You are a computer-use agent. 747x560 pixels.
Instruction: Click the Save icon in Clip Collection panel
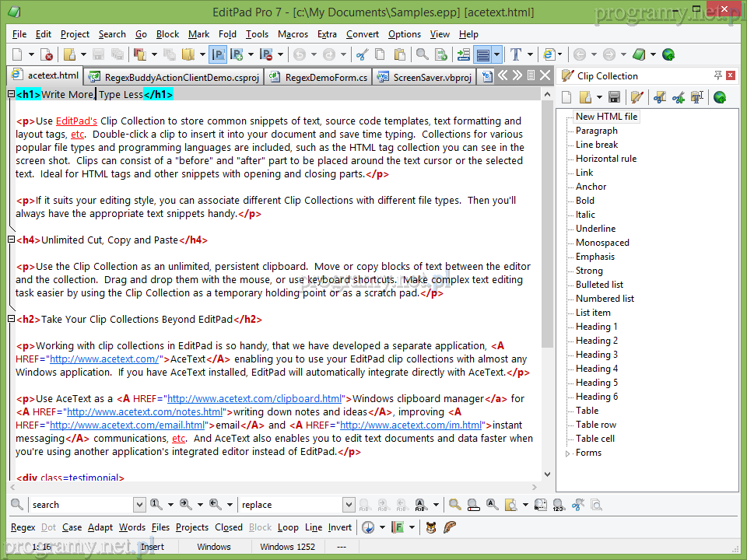pos(614,97)
